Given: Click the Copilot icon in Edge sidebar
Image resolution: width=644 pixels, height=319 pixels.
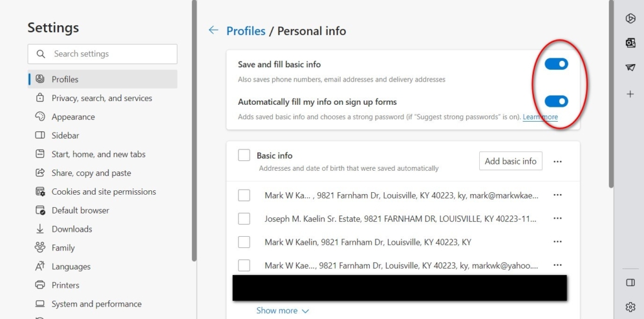Looking at the screenshot, I should (630, 18).
